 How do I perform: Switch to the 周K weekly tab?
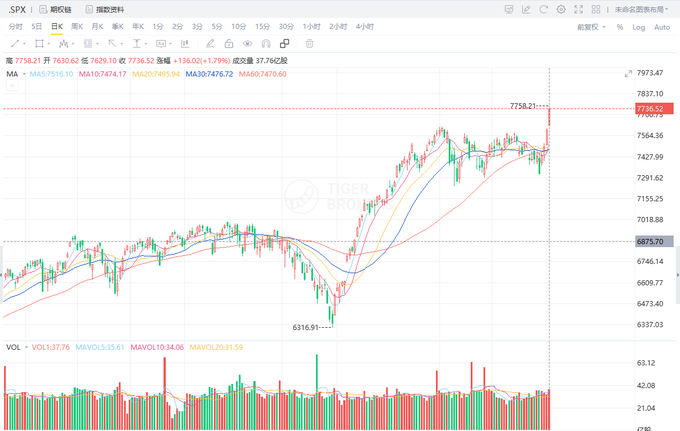pyautogui.click(x=77, y=26)
